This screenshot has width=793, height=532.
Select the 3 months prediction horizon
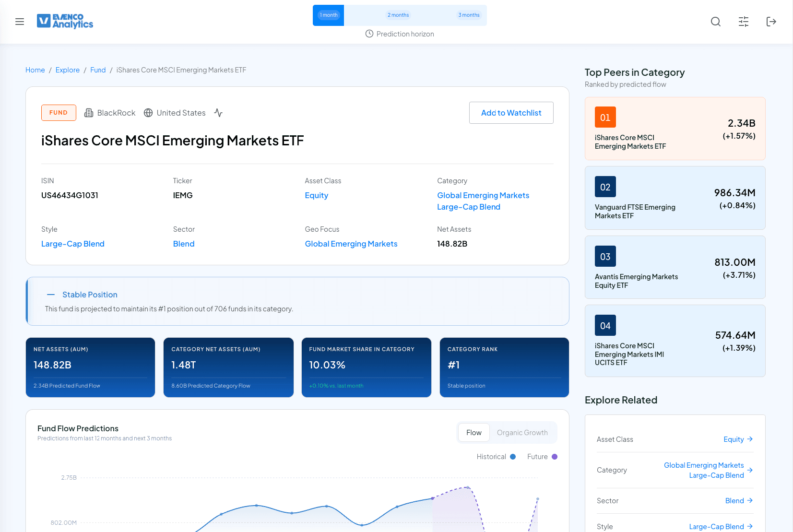[469, 15]
